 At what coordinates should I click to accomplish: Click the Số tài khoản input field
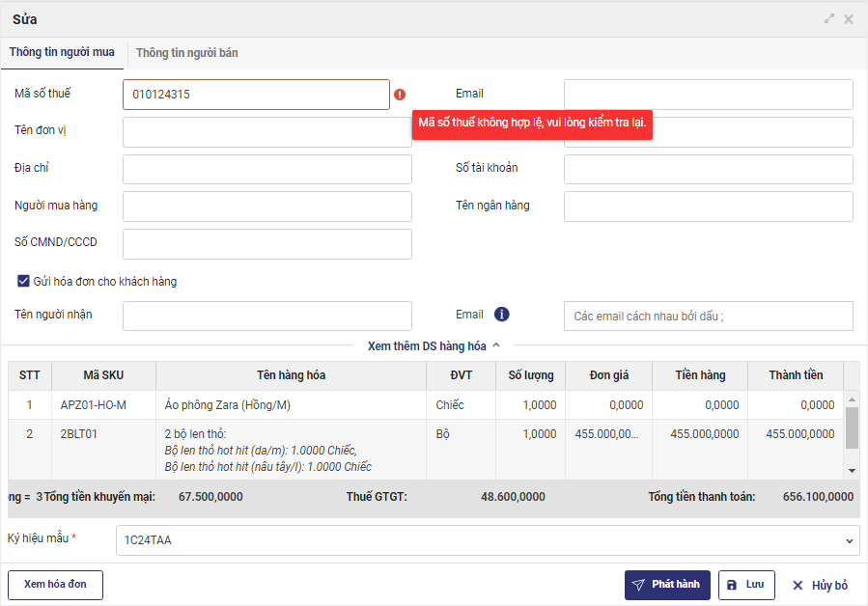(x=708, y=170)
